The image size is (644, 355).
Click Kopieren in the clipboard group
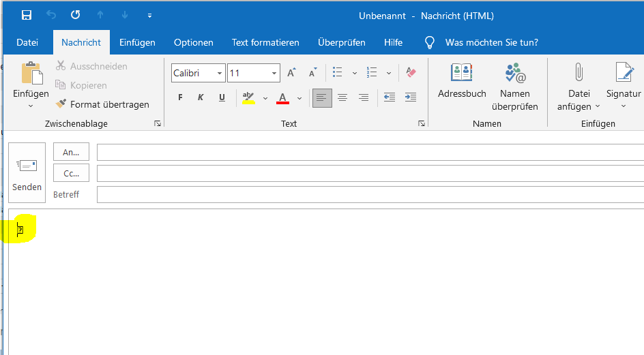[x=81, y=85]
